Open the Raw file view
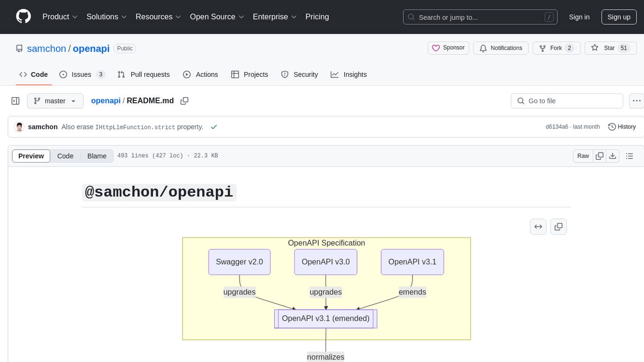Viewport: 644px width, 362px height. pos(583,156)
